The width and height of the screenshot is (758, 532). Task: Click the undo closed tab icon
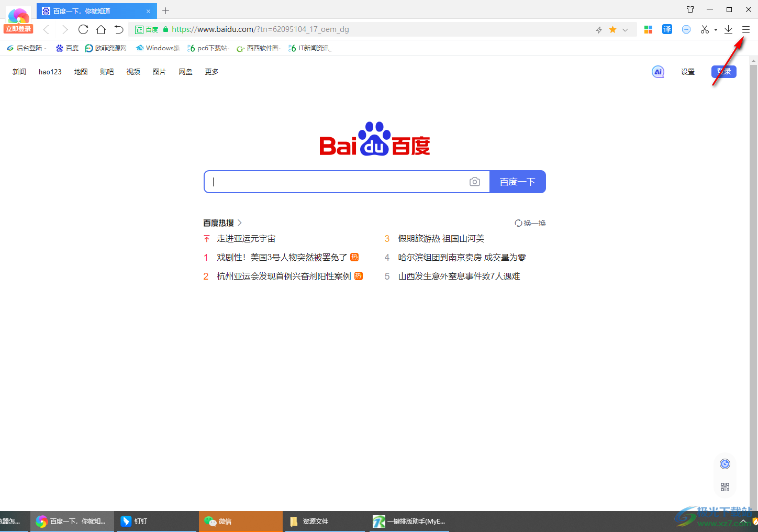119,29
